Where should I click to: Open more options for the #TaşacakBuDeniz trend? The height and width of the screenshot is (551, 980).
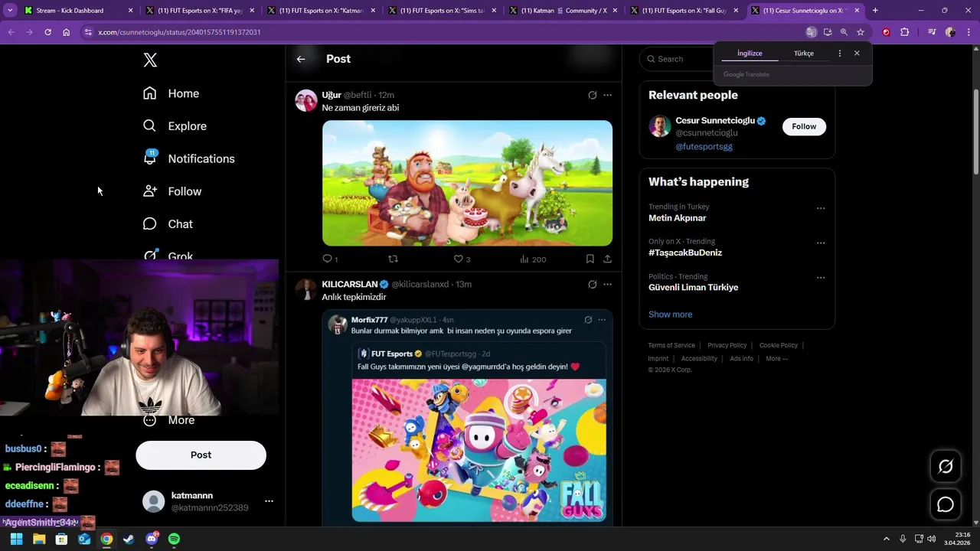click(x=821, y=243)
